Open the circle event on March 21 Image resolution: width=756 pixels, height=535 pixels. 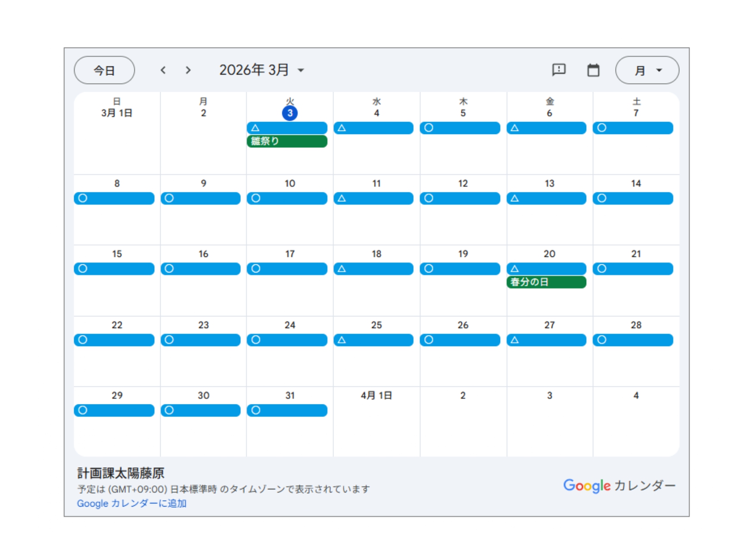633,269
